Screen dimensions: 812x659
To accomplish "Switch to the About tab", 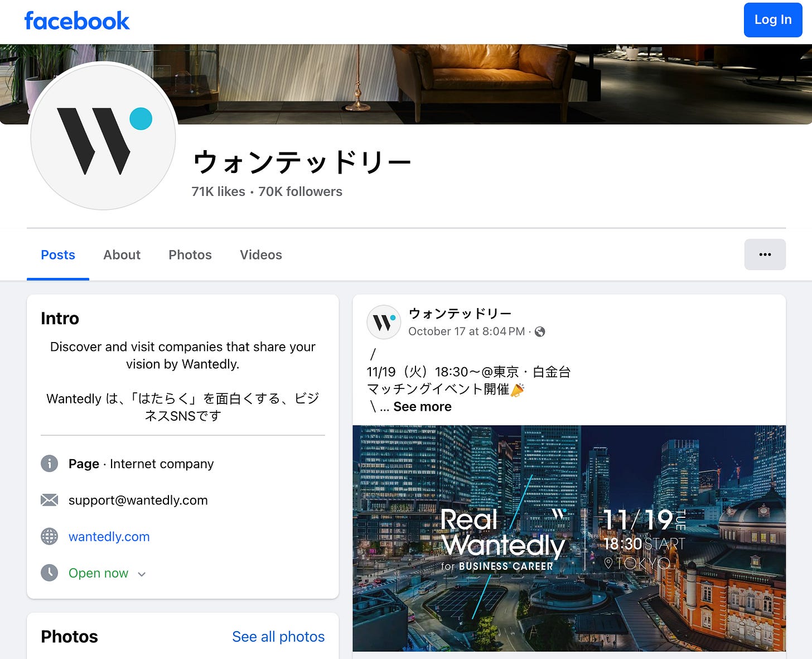I will point(122,255).
